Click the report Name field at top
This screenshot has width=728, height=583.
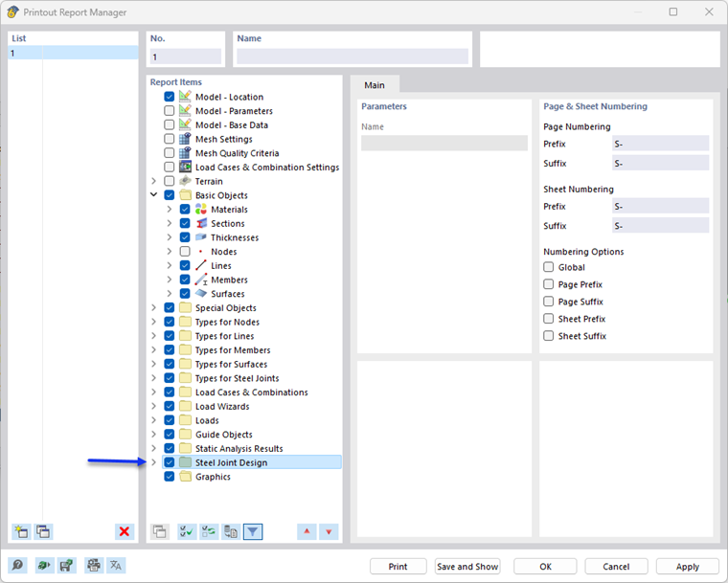click(353, 56)
